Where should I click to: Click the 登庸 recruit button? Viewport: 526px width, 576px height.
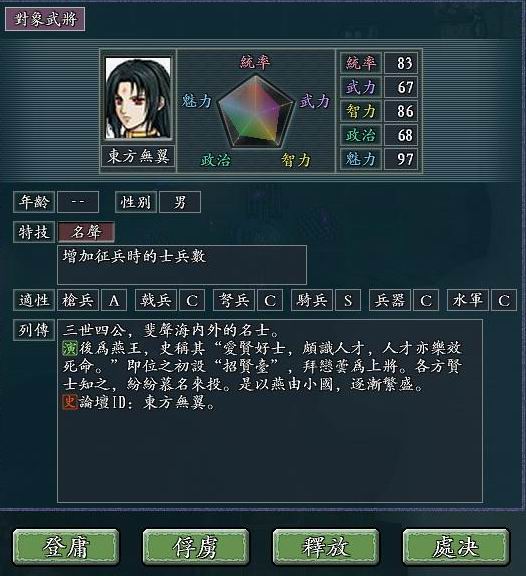coord(66,547)
